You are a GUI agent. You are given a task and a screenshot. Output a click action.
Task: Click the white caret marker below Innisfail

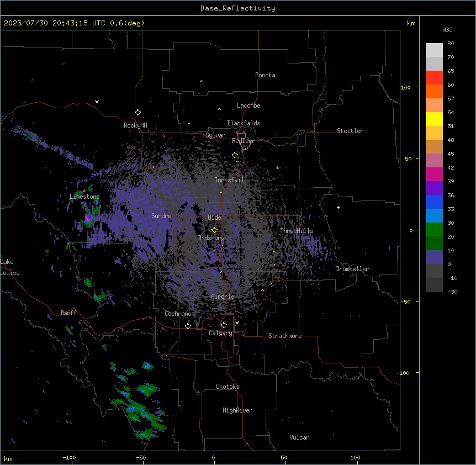221,192
